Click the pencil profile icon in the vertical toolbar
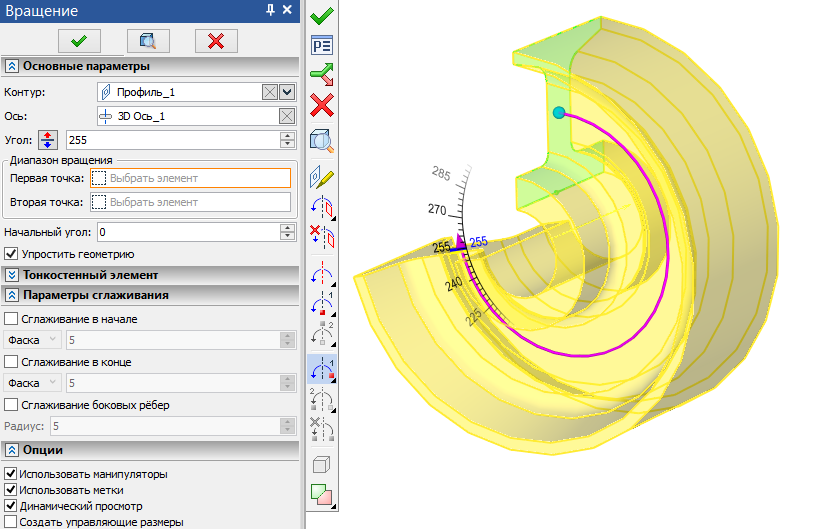813x529 pixels. 322,177
